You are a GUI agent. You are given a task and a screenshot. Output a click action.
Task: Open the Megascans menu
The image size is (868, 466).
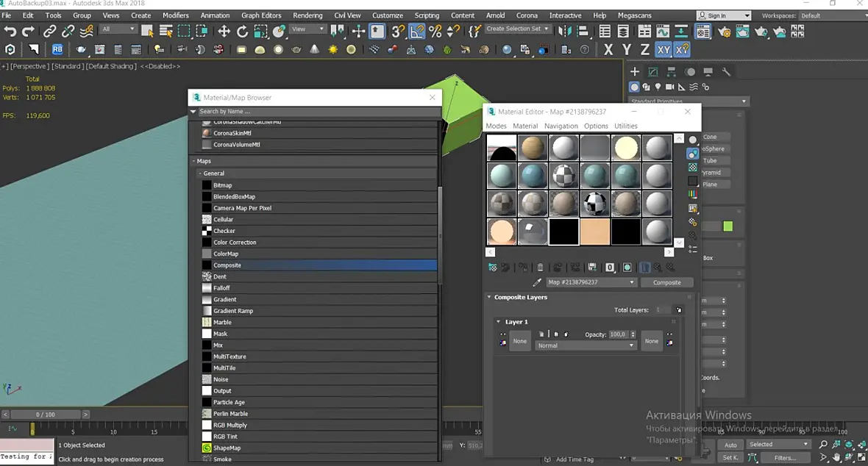click(634, 15)
